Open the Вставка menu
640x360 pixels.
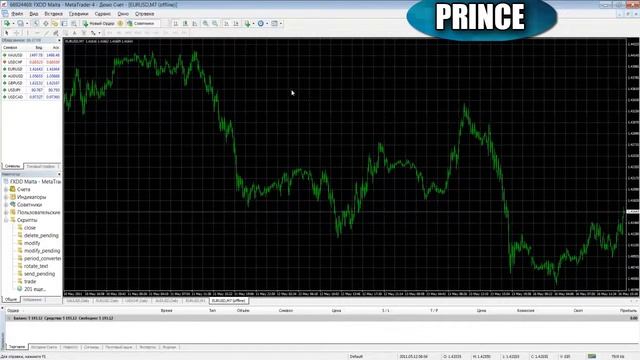(53, 13)
